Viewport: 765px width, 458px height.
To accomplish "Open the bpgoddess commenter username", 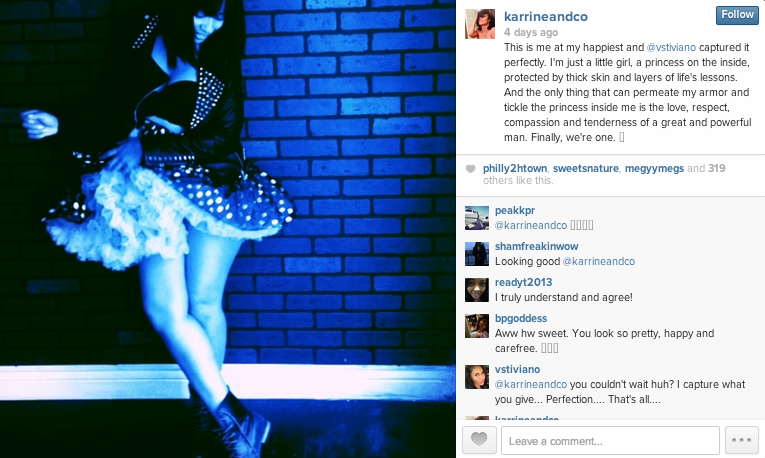I will (521, 319).
